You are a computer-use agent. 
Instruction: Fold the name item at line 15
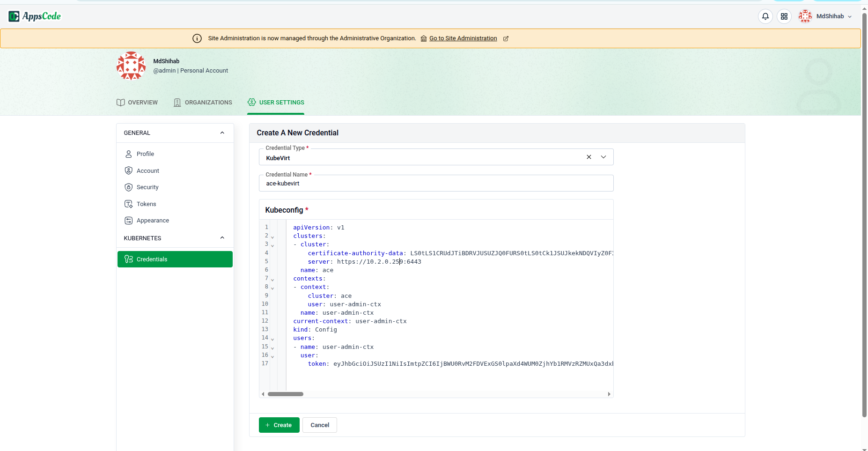(x=272, y=347)
